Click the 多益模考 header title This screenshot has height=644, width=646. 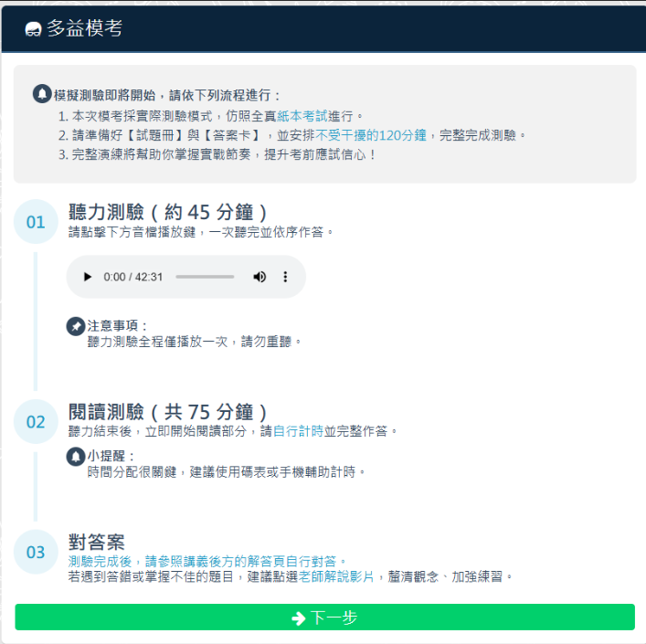(84, 29)
